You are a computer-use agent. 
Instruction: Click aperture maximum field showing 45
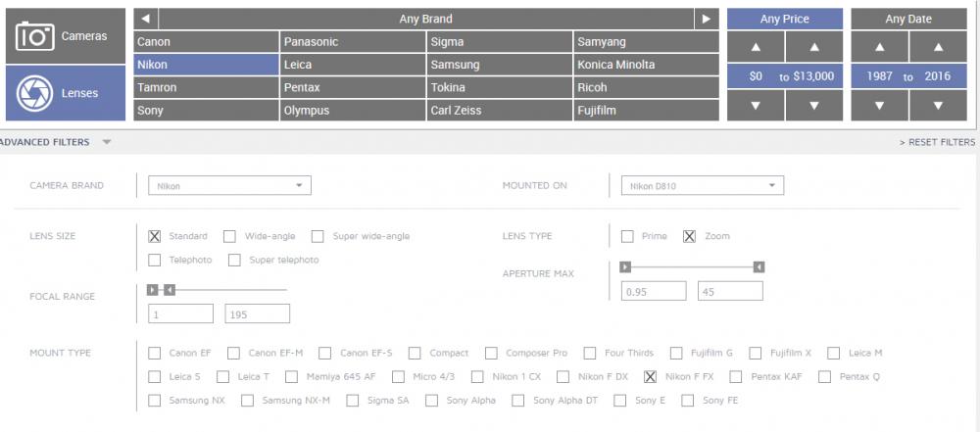tap(731, 291)
